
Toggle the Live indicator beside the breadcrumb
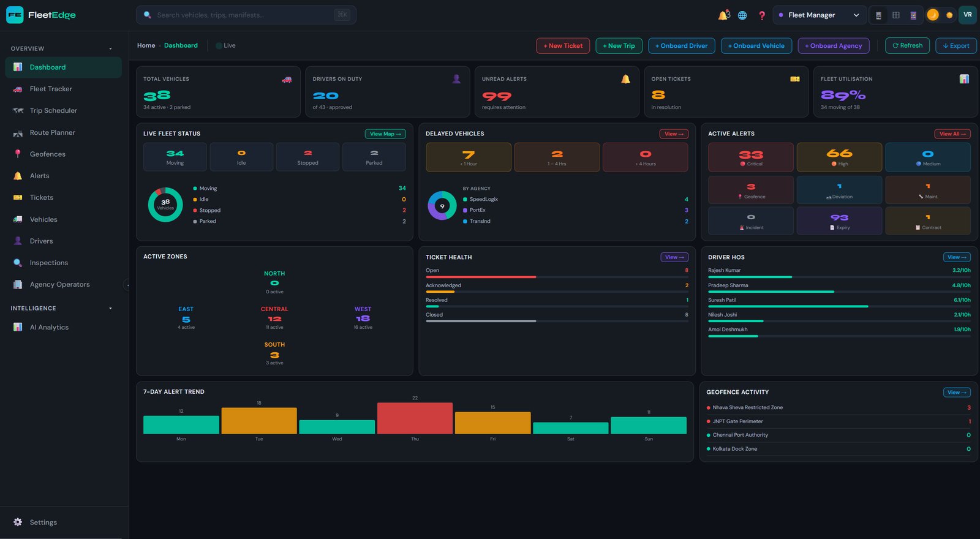pyautogui.click(x=225, y=45)
